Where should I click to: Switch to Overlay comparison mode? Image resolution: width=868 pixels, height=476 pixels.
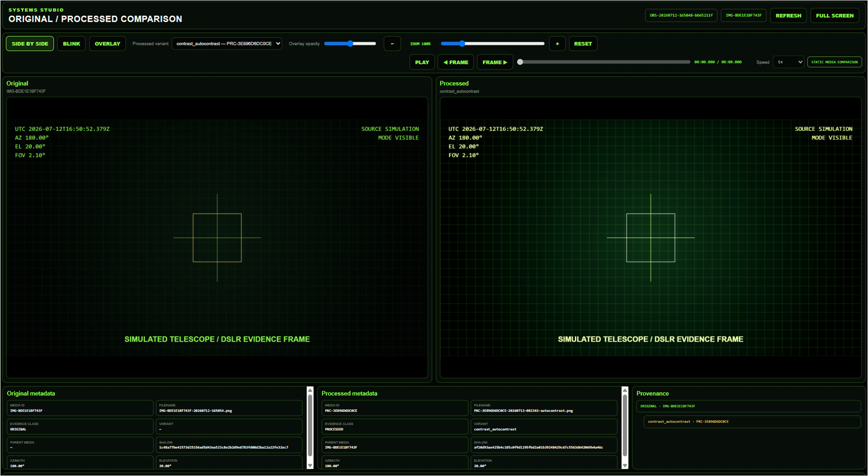107,44
